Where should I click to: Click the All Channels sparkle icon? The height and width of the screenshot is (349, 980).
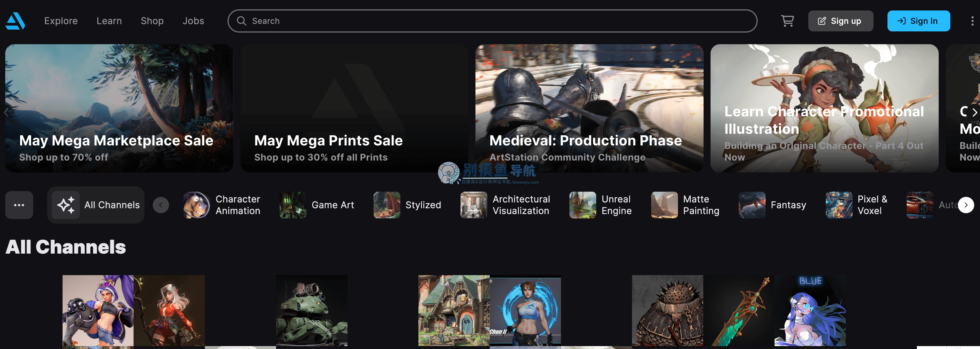pyautogui.click(x=66, y=205)
